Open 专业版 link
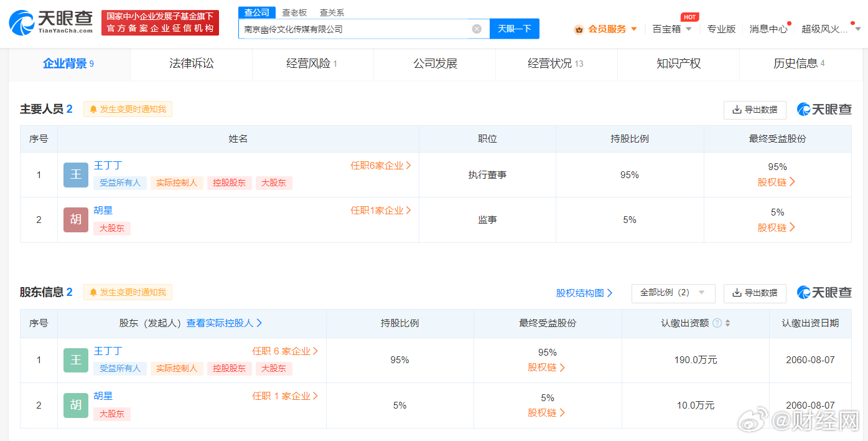Viewport: 868px width, 441px height. coord(721,29)
